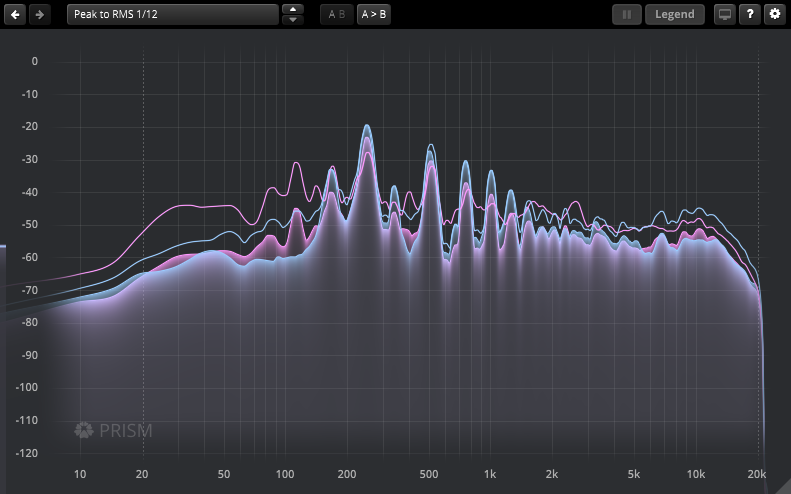The height and width of the screenshot is (494, 791).
Task: Open the Peak to RMS 1/12 preset dropdown
Action: (x=172, y=14)
